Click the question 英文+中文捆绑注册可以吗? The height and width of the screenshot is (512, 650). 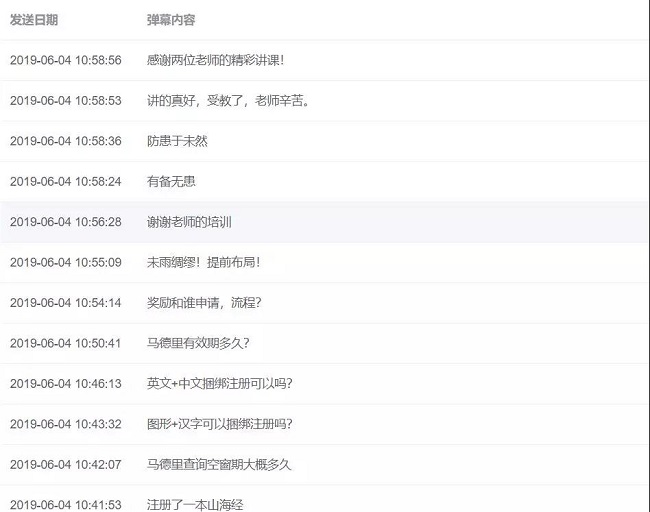coord(219,384)
